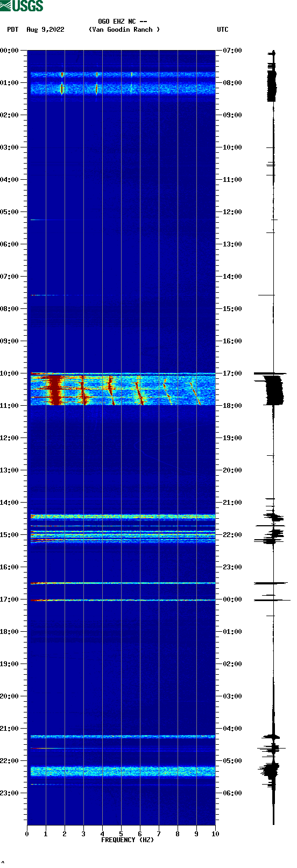This screenshot has width=297, height=868.
Task: Click the '01:00' PDT time label
Action: [9, 83]
